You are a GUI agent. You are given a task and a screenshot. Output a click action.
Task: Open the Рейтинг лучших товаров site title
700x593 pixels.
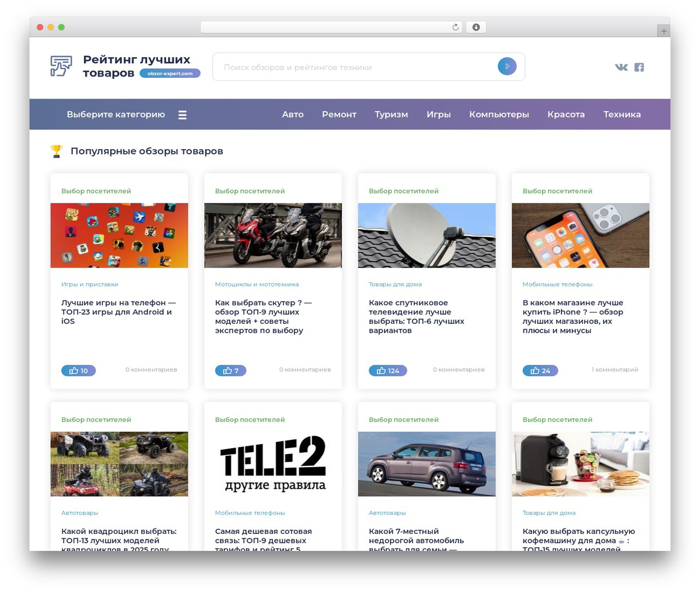click(137, 66)
